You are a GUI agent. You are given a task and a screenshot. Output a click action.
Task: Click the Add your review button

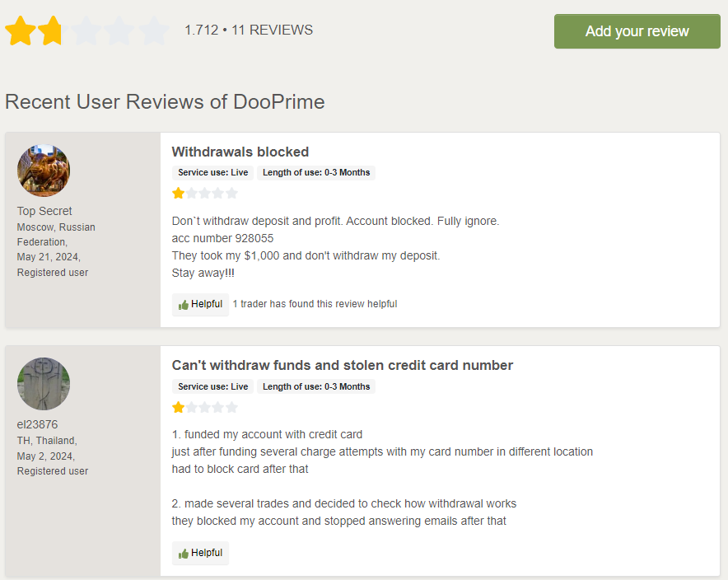637,31
